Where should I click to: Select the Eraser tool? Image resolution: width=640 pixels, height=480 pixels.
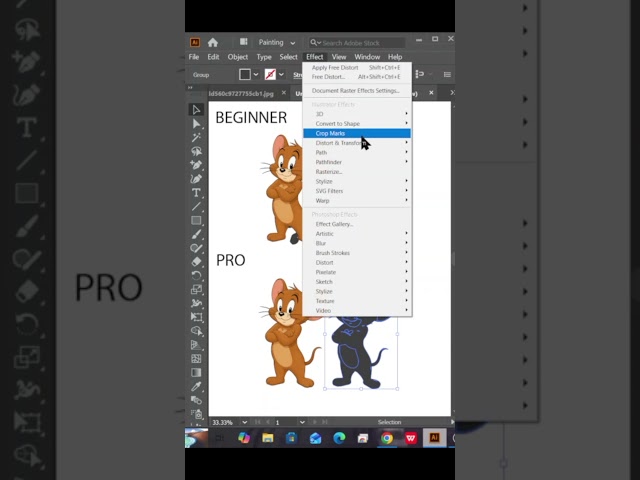pyautogui.click(x=196, y=262)
